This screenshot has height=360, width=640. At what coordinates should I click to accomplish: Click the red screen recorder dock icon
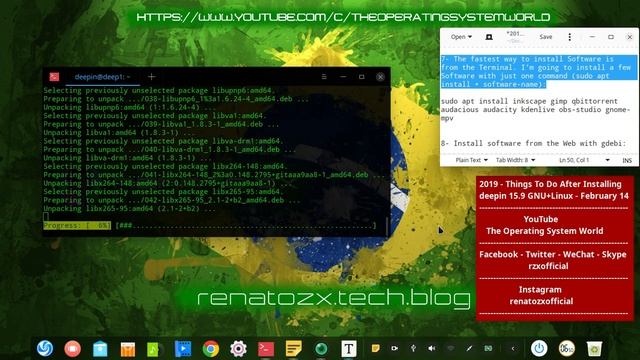tap(73, 349)
